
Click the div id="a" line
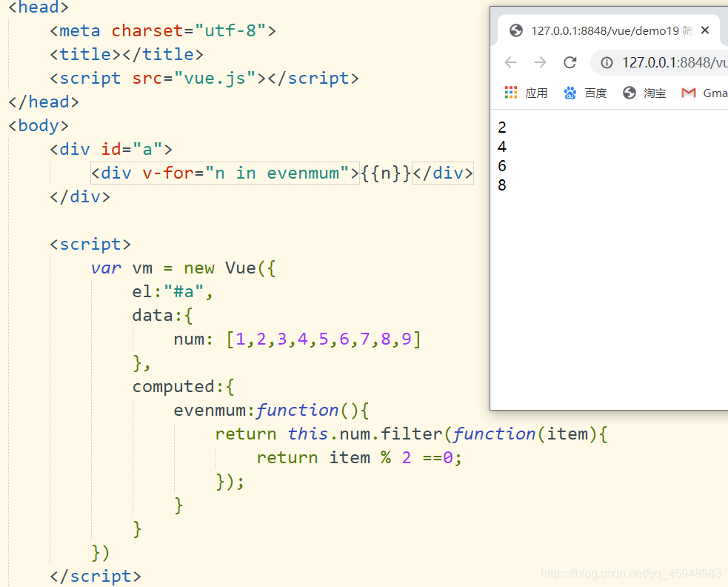point(111,149)
